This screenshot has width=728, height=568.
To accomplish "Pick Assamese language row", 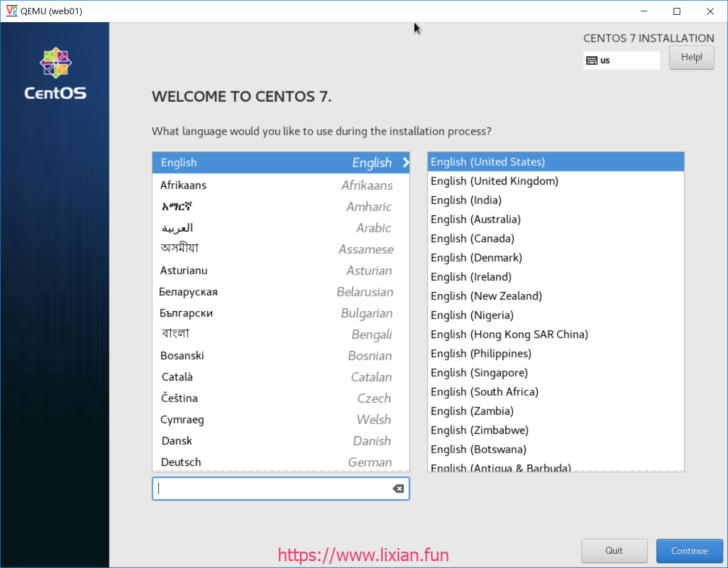I will pyautogui.click(x=281, y=249).
